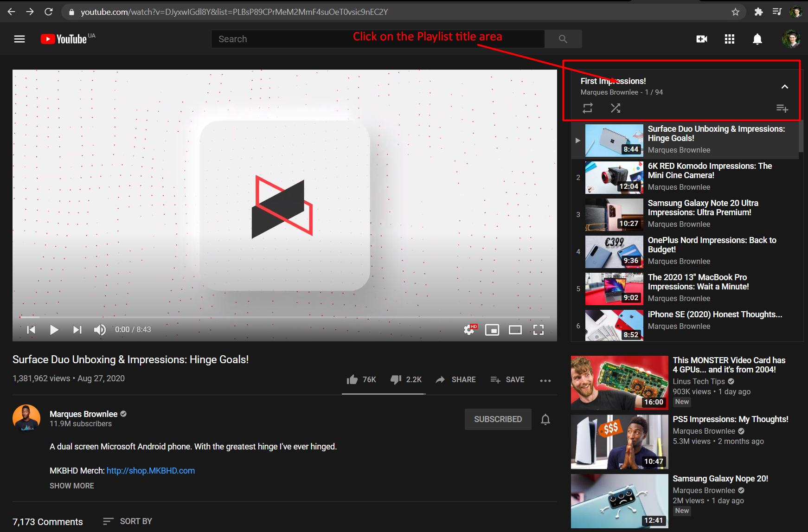Open shop.MKBHD.com link
Screen dimensions: 808x532
pyautogui.click(x=151, y=470)
